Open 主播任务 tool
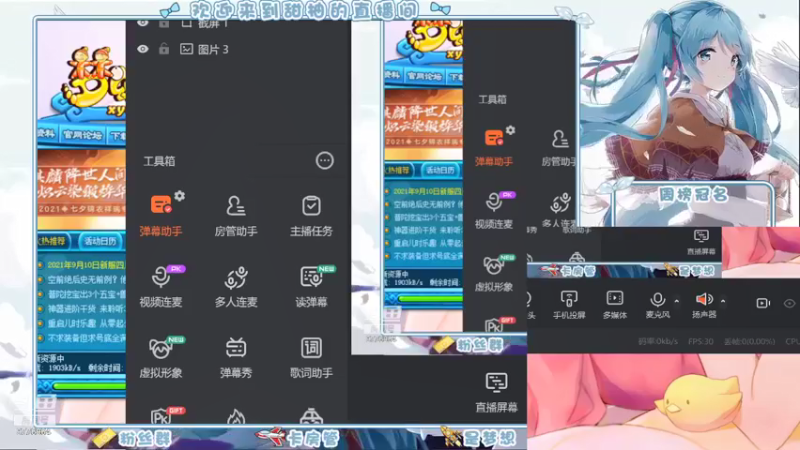The height and width of the screenshot is (450, 800). 311,215
